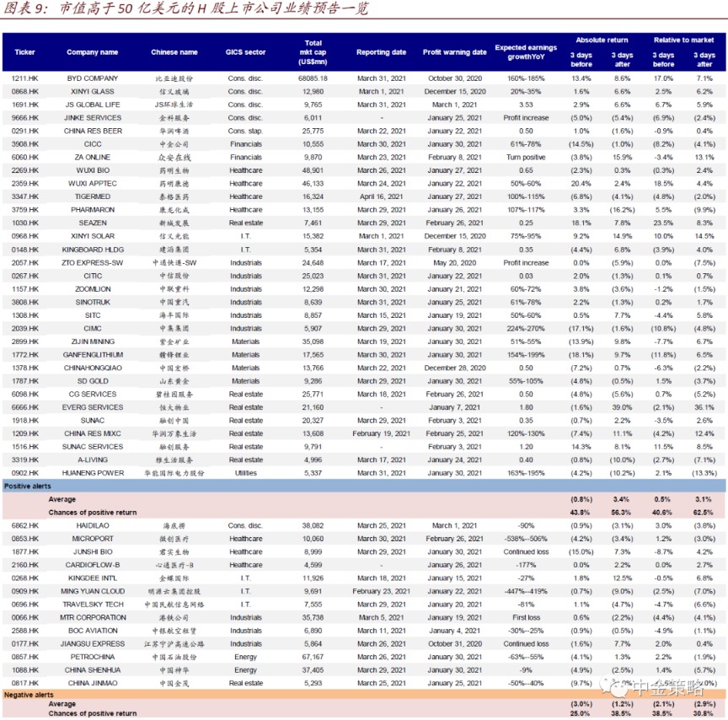
Task: Select the 'October 30, 2020' date cell
Action: click(455, 78)
